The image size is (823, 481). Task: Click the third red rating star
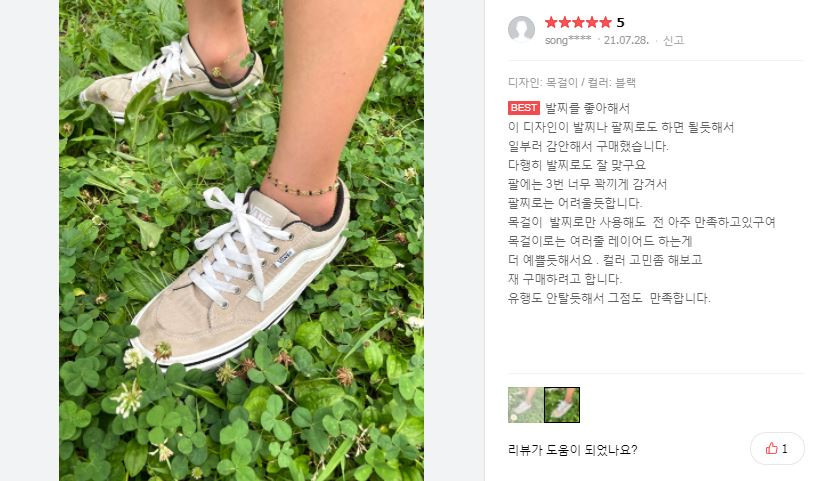(x=578, y=22)
